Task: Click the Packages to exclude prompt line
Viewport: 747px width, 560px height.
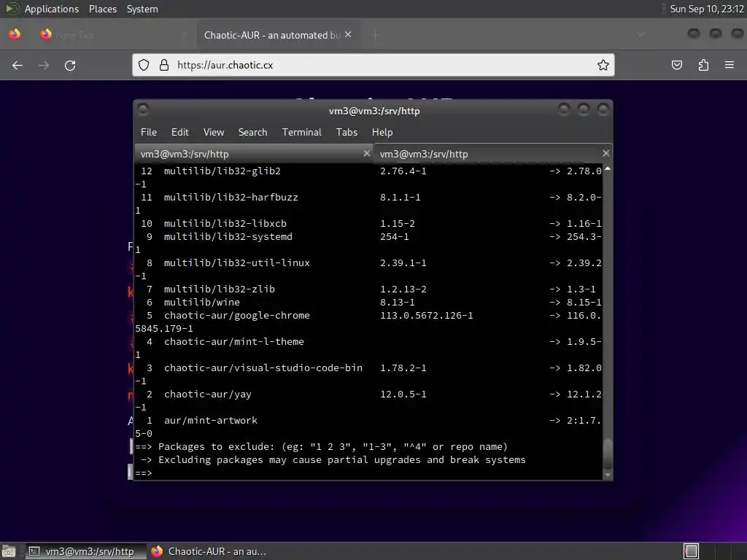Action: 322,447
